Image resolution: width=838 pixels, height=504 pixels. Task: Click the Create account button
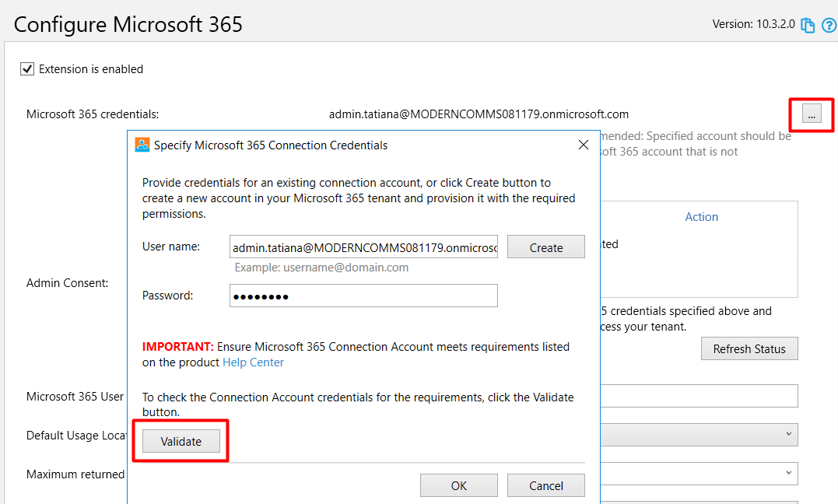[x=545, y=247]
